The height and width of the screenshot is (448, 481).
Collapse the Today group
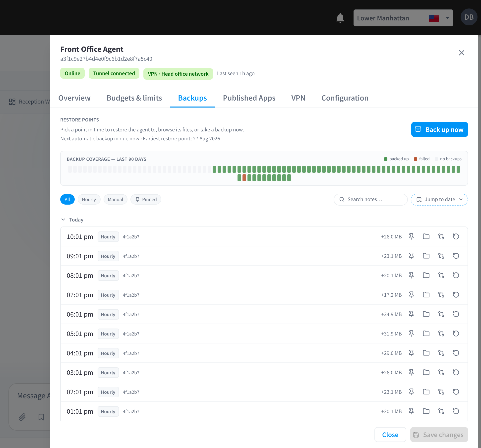[63, 220]
